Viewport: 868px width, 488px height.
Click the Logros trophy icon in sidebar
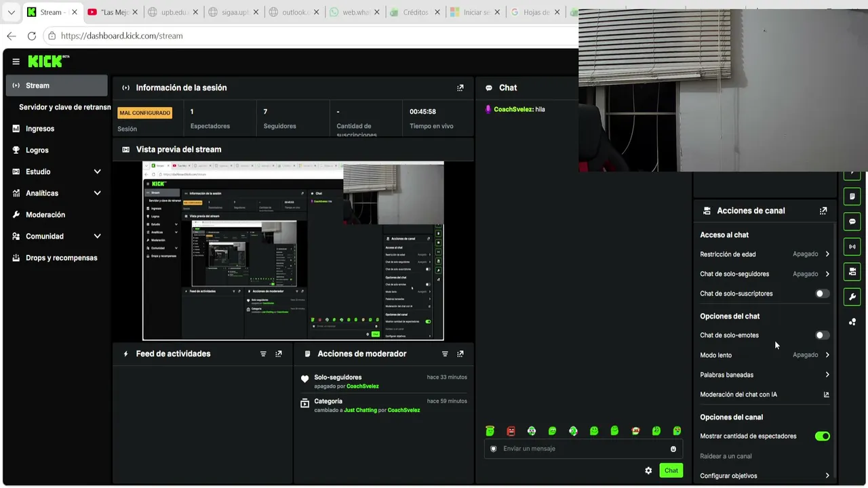pyautogui.click(x=16, y=150)
